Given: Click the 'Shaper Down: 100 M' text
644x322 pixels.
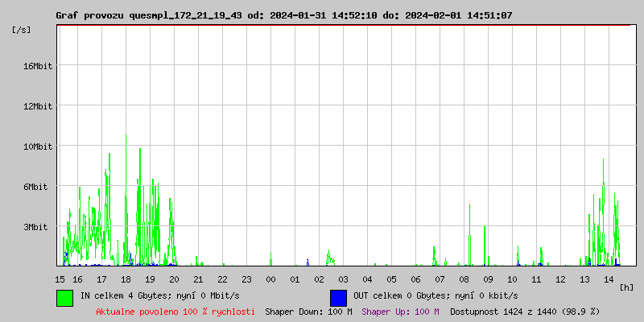Looking at the screenshot, I should click(x=308, y=312).
